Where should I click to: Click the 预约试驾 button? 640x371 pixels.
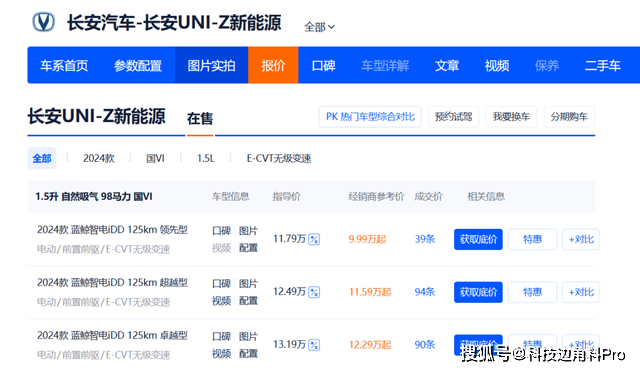[453, 117]
